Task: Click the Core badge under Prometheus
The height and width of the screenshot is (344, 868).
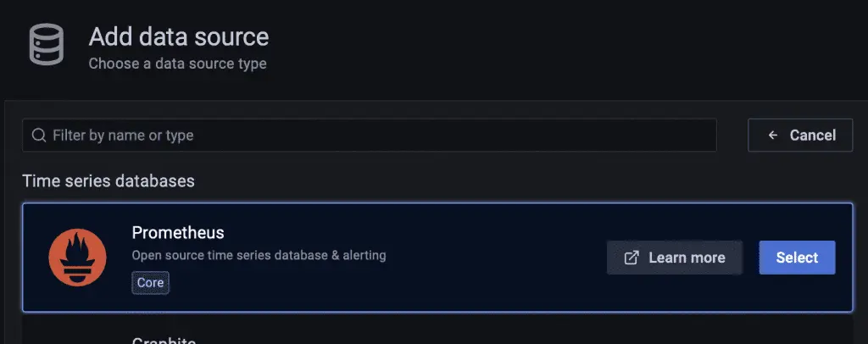Action: click(151, 283)
